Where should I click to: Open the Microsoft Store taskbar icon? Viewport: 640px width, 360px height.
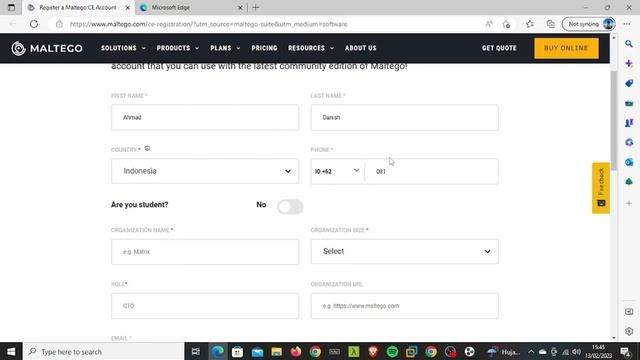tap(238, 351)
